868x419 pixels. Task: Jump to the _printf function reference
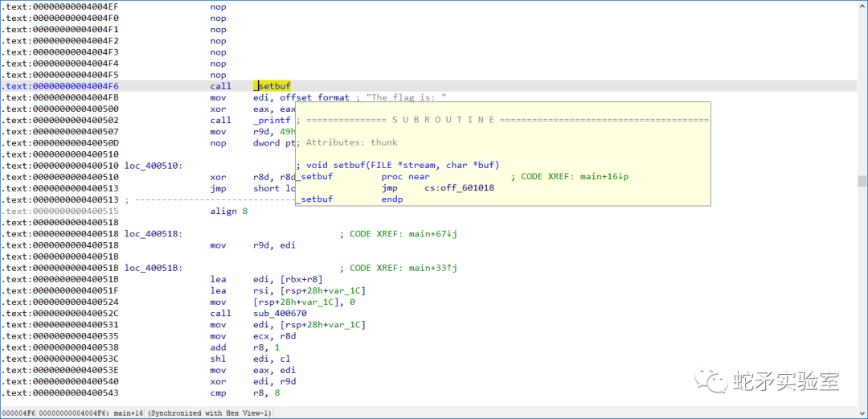[272, 120]
